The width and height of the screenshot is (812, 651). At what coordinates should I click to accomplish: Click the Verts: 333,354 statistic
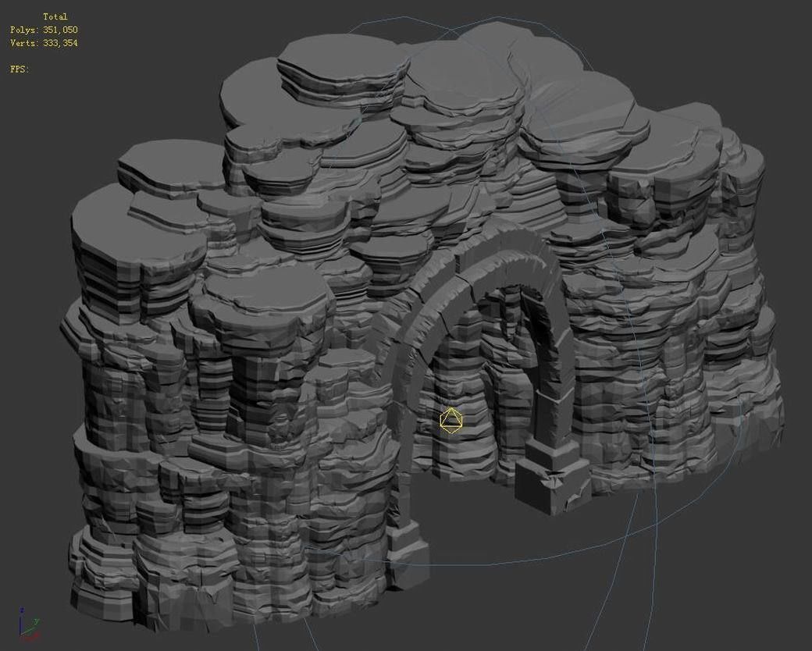[x=44, y=43]
